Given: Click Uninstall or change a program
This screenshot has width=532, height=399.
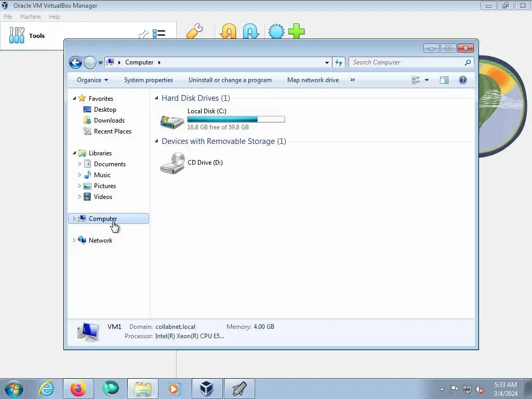Looking at the screenshot, I should (230, 80).
